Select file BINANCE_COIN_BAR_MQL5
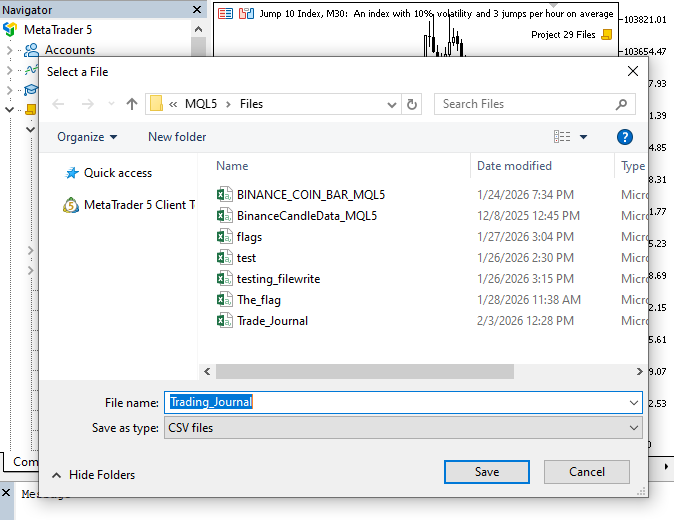Viewport: 674px width, 520px height. 311,195
